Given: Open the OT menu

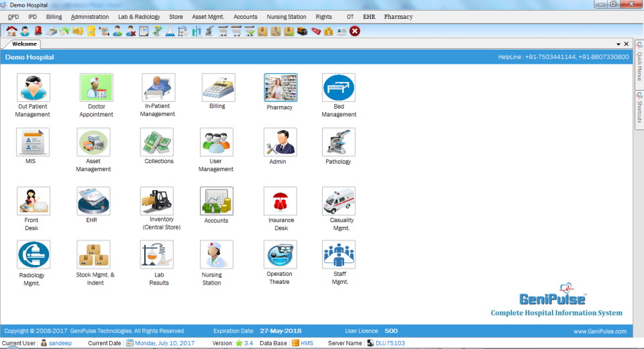Looking at the screenshot, I should click(x=350, y=17).
